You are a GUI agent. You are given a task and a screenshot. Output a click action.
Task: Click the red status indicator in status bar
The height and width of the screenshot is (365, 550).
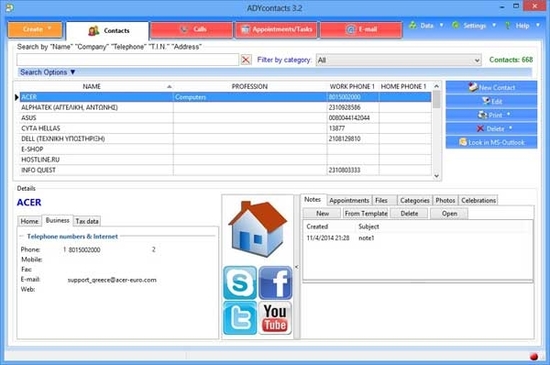pyautogui.click(x=534, y=357)
